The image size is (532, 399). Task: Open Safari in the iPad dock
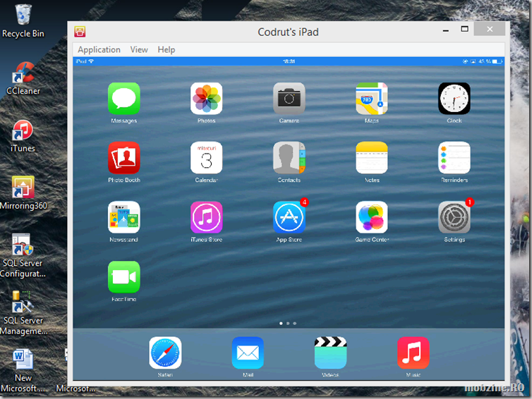click(x=165, y=353)
